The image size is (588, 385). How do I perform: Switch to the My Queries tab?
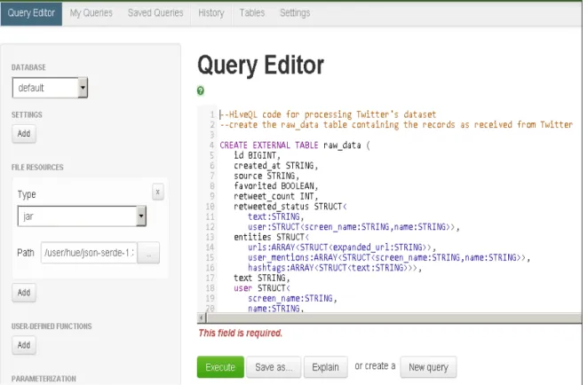(91, 13)
